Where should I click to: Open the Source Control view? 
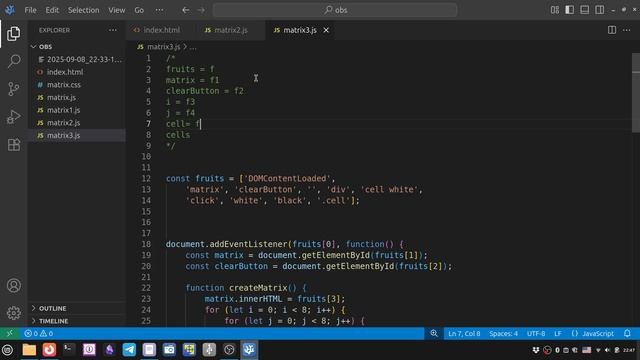tap(13, 89)
